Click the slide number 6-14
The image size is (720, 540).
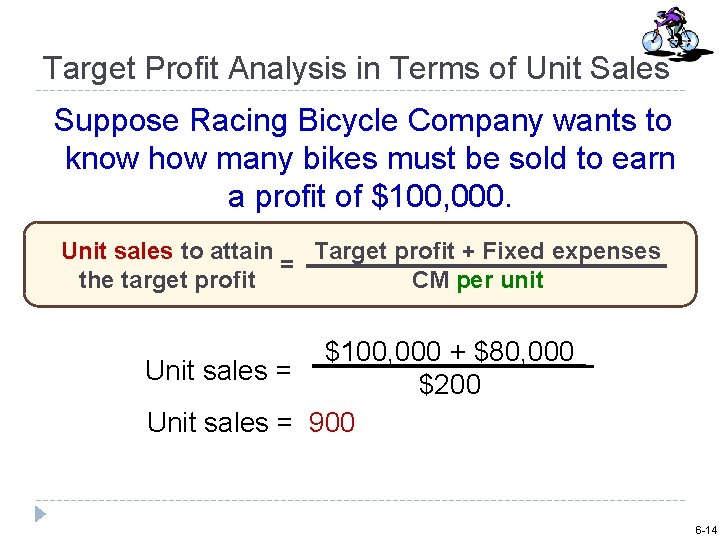point(704,529)
